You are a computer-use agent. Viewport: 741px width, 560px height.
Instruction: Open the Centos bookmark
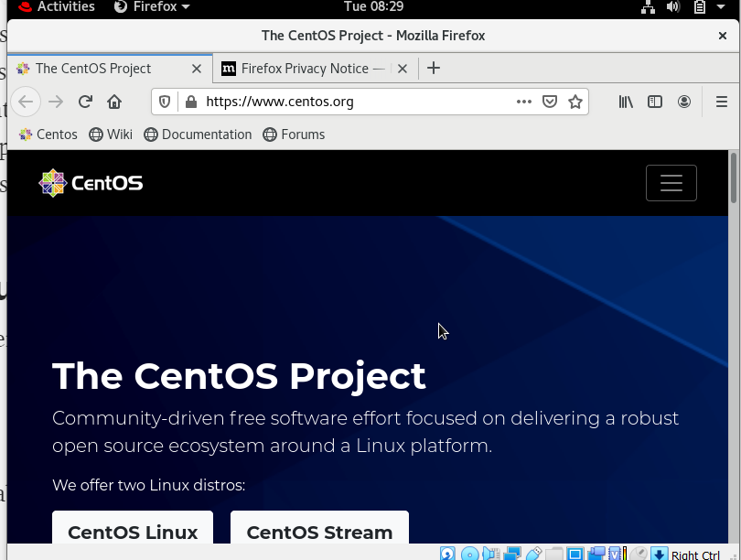(x=48, y=135)
